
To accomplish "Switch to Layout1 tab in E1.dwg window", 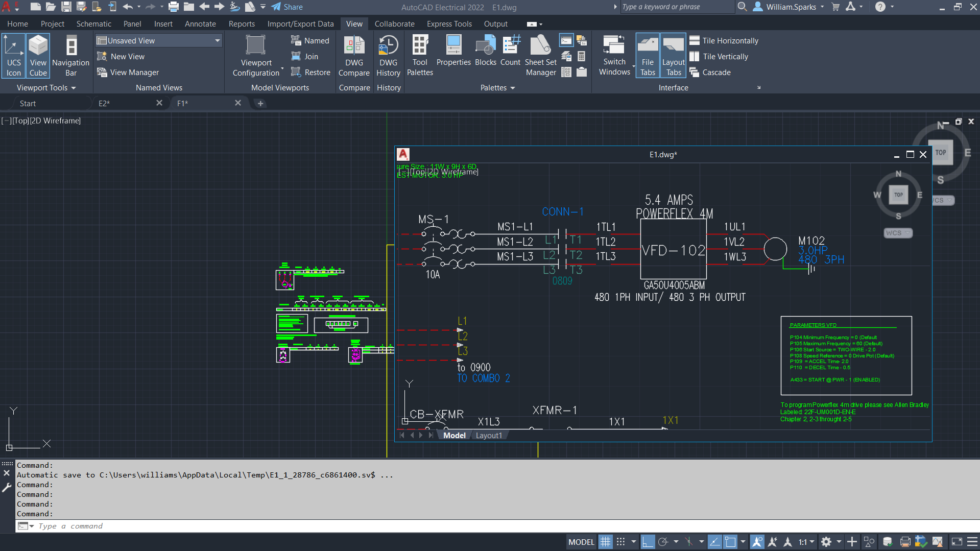I will [489, 436].
